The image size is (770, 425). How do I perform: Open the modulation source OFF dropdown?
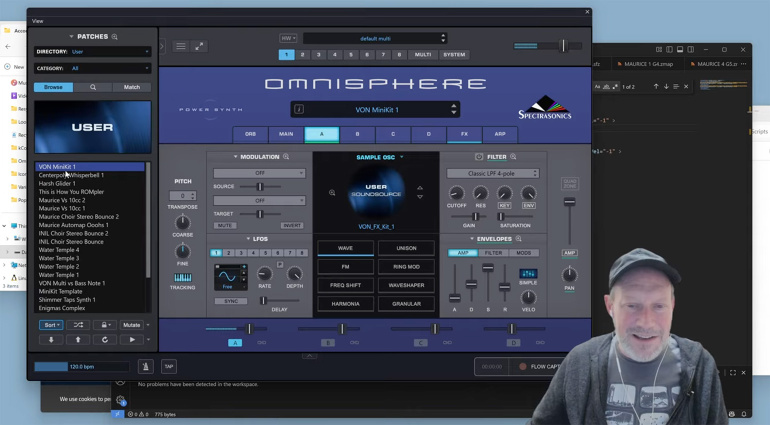click(x=259, y=173)
